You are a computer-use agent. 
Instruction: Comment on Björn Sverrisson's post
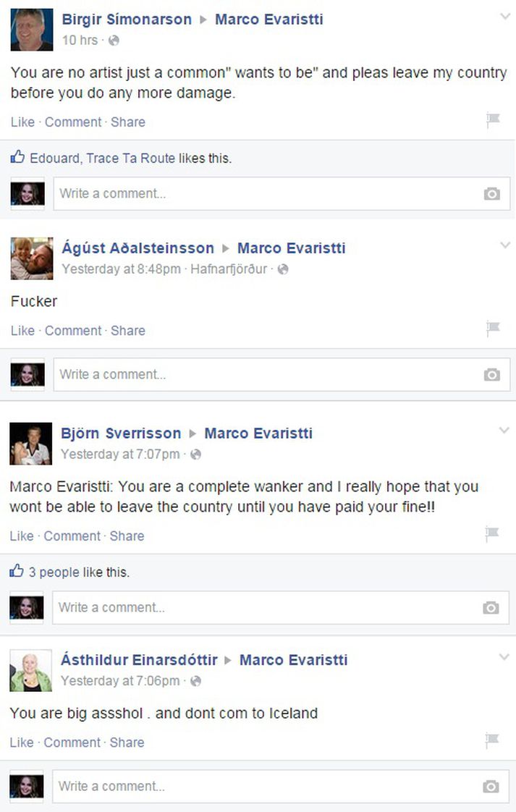pyautogui.click(x=72, y=536)
